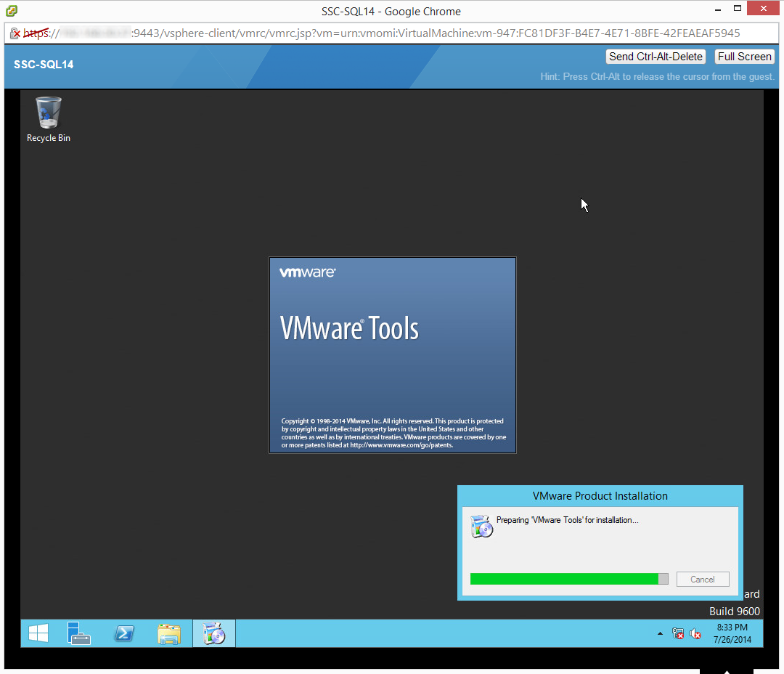Cancel the VMware Tools installation
Screen dimensions: 784x674
pyautogui.click(x=703, y=579)
